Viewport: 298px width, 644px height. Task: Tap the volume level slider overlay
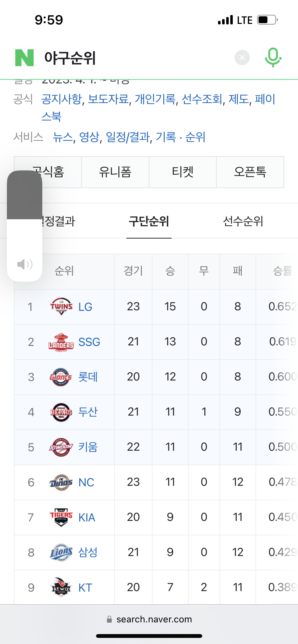click(x=24, y=226)
